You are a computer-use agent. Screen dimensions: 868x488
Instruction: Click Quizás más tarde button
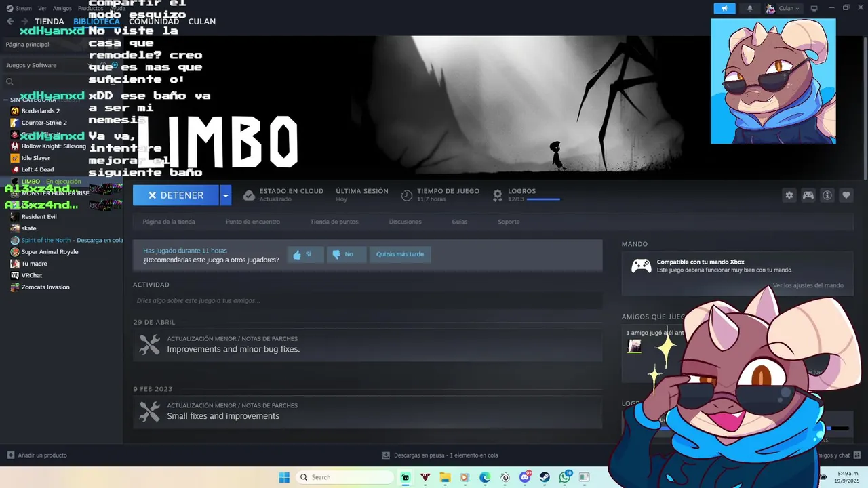tap(400, 254)
